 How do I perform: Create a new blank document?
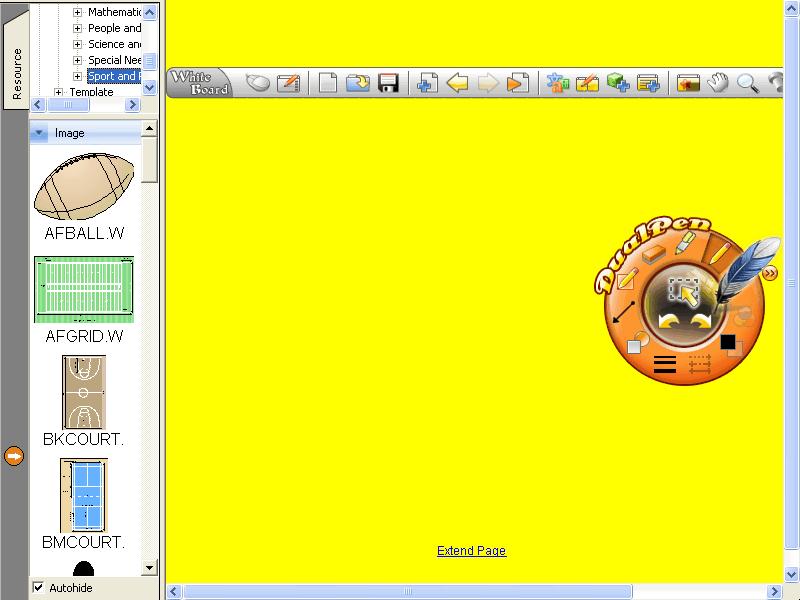click(328, 83)
